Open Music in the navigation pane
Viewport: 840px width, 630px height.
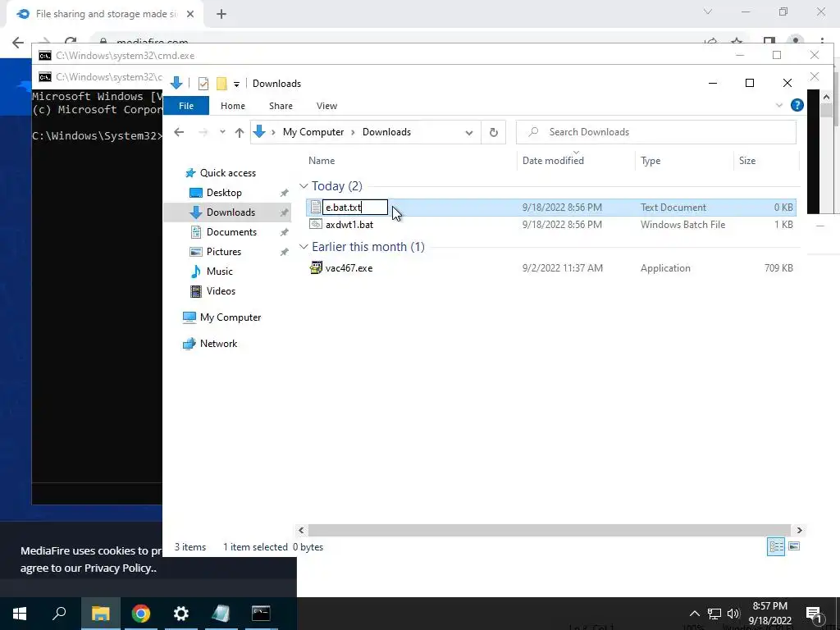219,272
